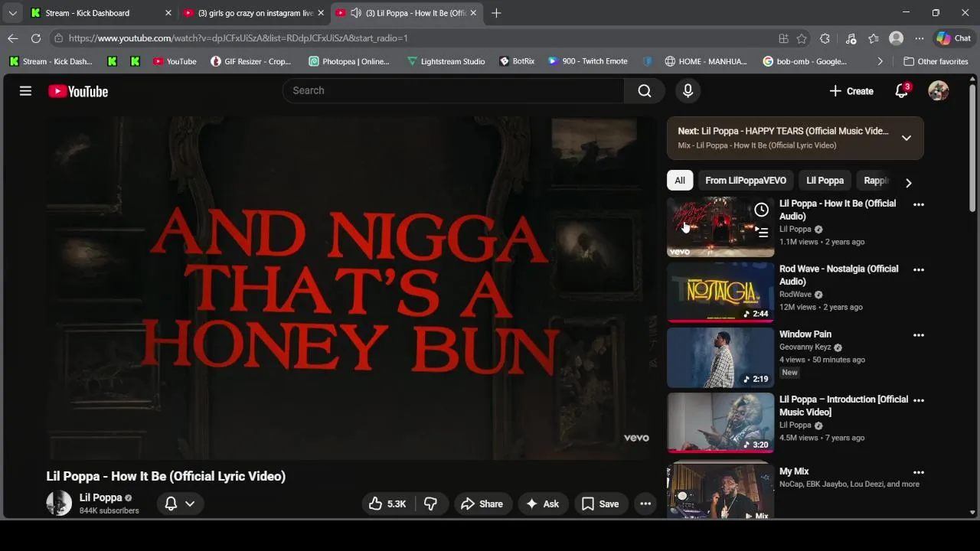The width and height of the screenshot is (980, 551).
Task: Click the browser address bar URL
Action: pos(238,38)
